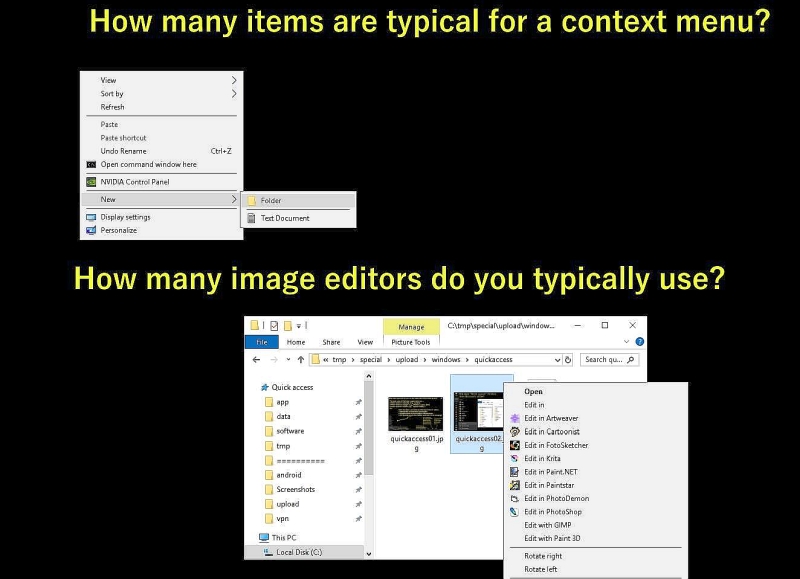Click navigation pane scrollbar down arrow
Image resolution: width=800 pixels, height=579 pixels.
pos(369,554)
